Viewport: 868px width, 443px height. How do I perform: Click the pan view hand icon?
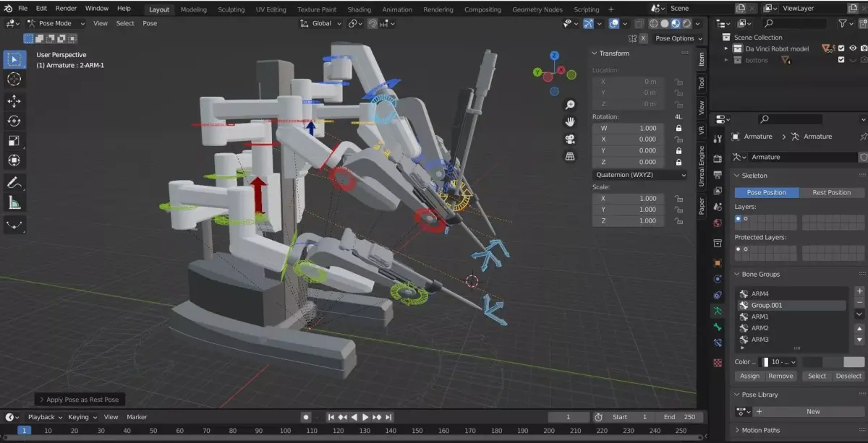[x=570, y=122]
